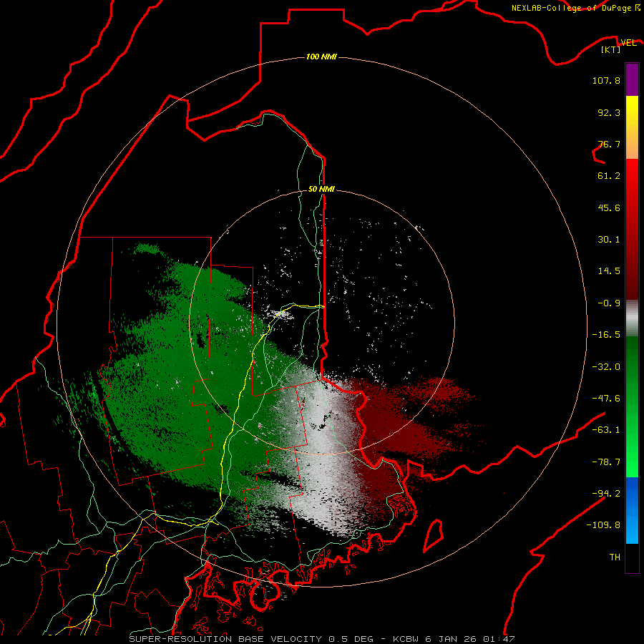Click the blue segment of velocity color bar
This screenshot has height=644, width=644.
coord(632,510)
